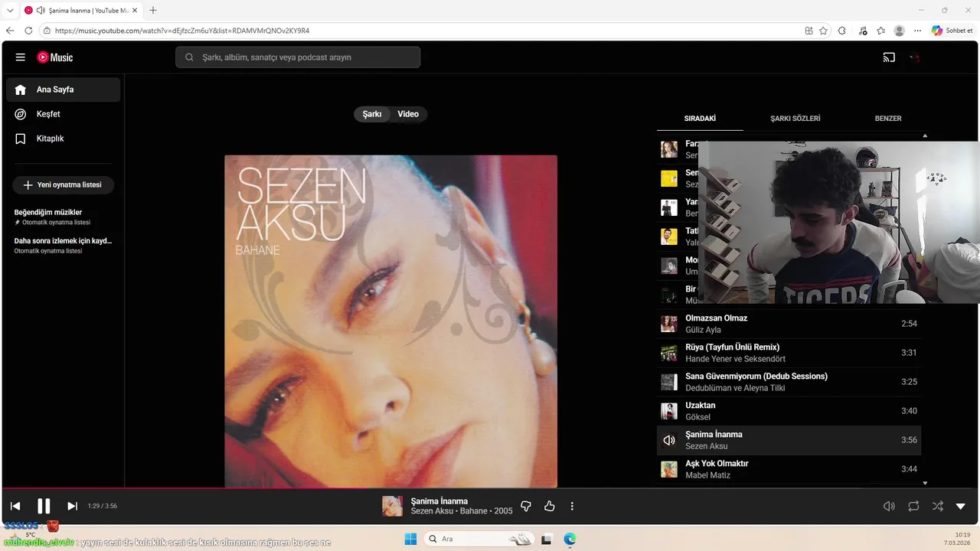Click the YouTube Music logo

click(x=55, y=57)
